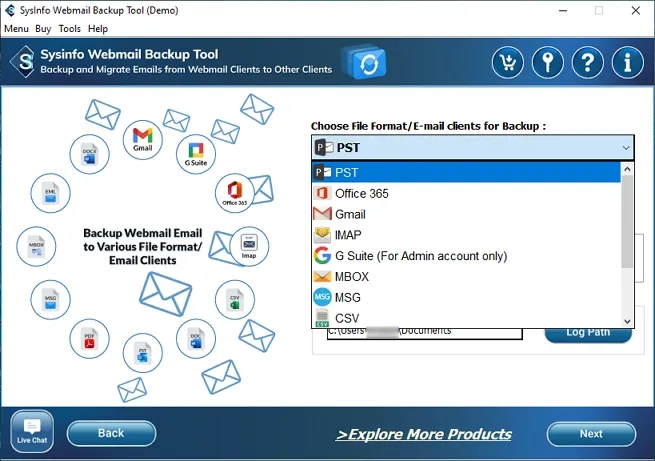Viewport: 655px width, 461px height.
Task: Minimize the SysInfo window
Action: tap(563, 10)
